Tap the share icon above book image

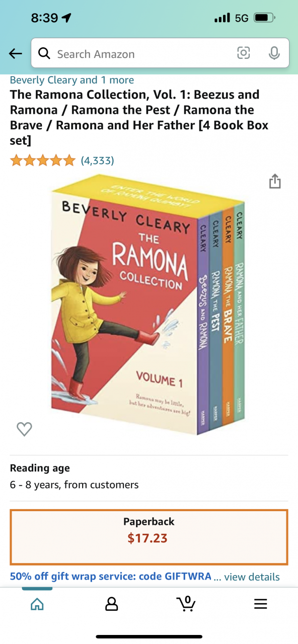coord(274,181)
